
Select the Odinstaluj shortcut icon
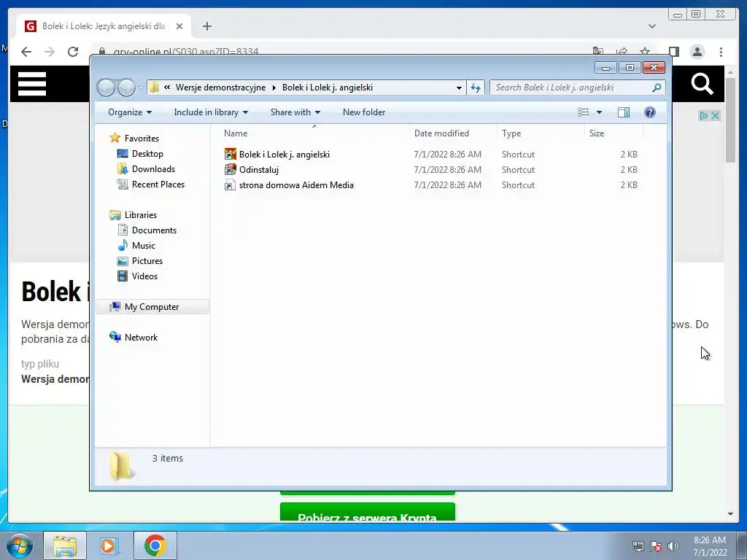(230, 169)
